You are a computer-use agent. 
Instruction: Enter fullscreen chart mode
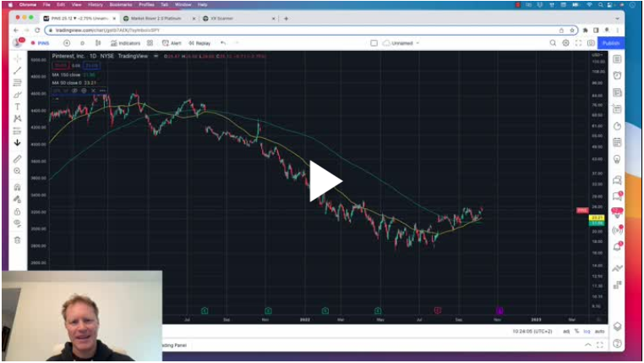(x=578, y=43)
